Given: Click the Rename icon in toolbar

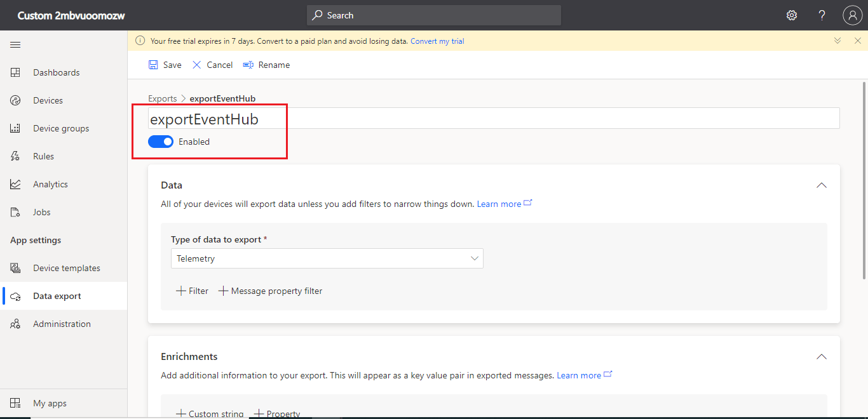Looking at the screenshot, I should click(248, 65).
